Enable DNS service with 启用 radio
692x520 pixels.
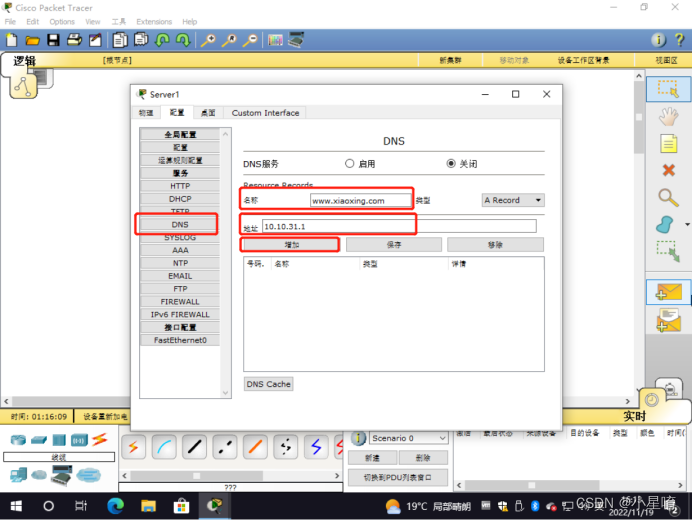tap(350, 164)
